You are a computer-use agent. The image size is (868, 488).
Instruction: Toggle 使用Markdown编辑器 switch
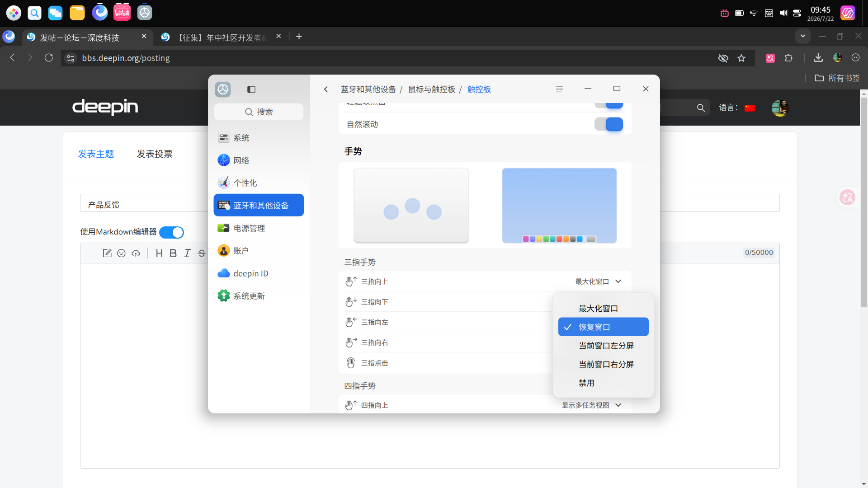172,232
